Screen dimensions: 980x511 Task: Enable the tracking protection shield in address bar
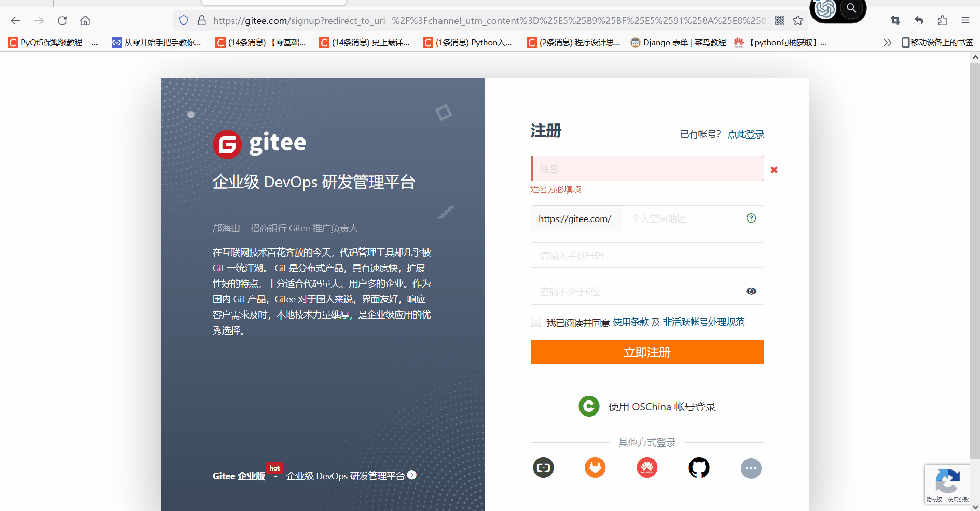point(184,20)
